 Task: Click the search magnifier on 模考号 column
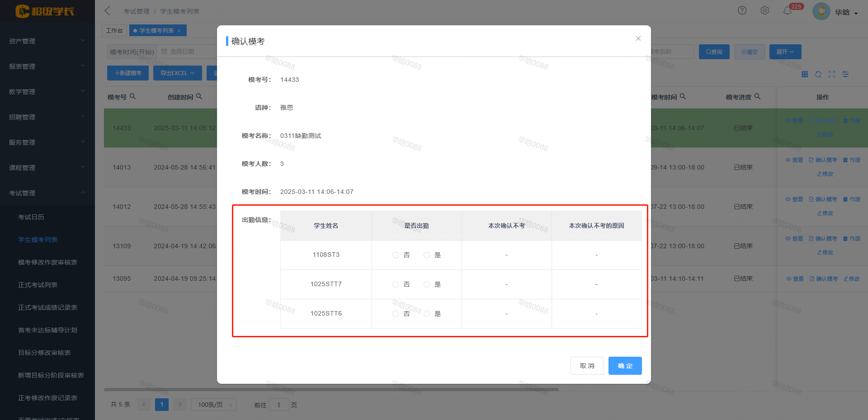point(132,96)
